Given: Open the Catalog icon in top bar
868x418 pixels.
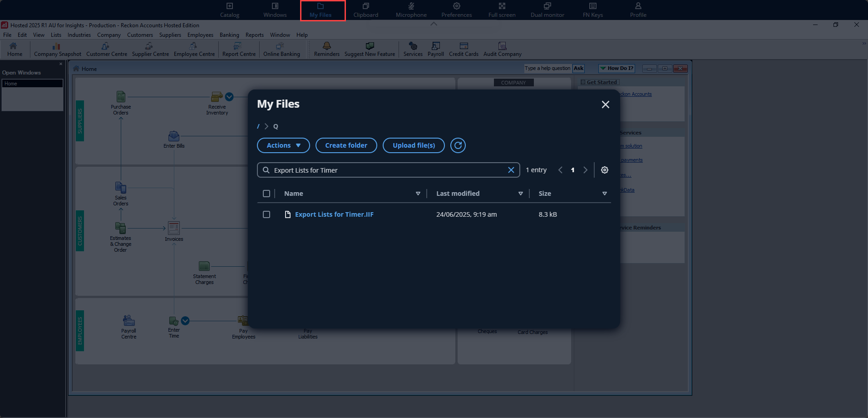Looking at the screenshot, I should coord(229,10).
